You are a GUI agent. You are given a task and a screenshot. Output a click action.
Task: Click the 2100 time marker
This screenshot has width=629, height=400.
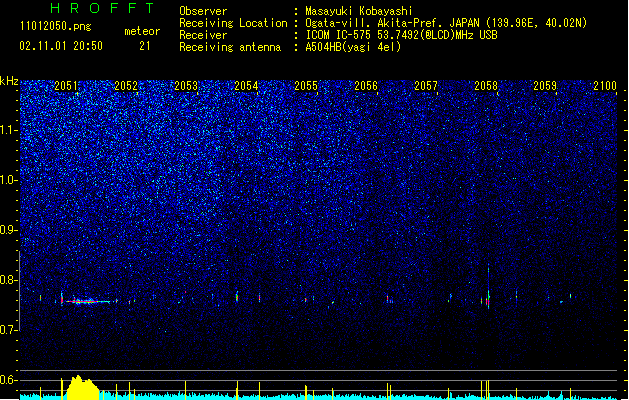click(x=605, y=86)
